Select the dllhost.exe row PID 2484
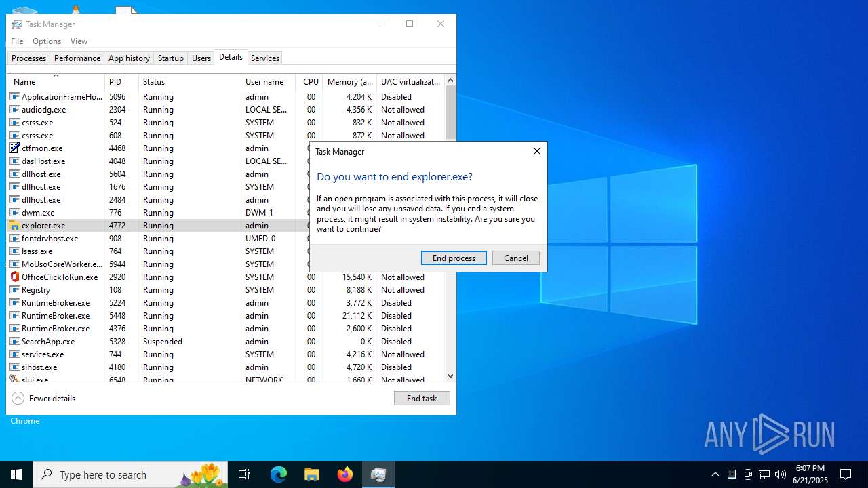The height and width of the screenshot is (488, 868). click(157, 200)
